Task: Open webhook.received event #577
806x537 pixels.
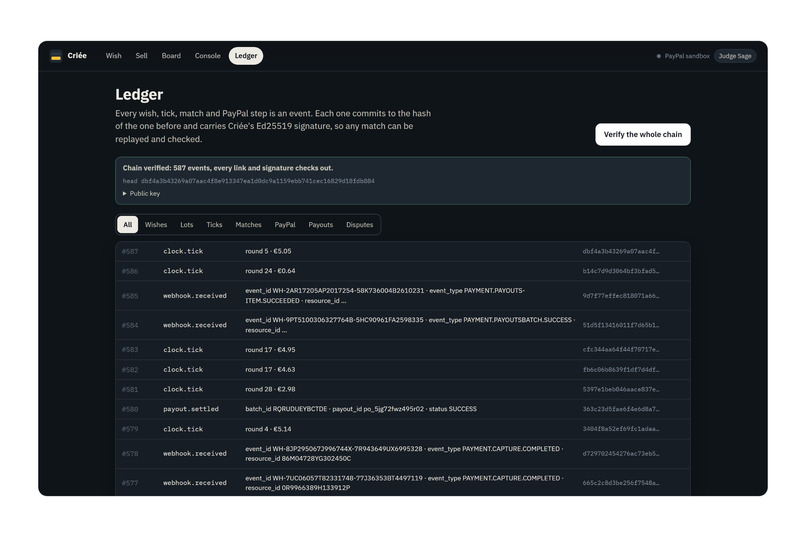Action: 195,483
